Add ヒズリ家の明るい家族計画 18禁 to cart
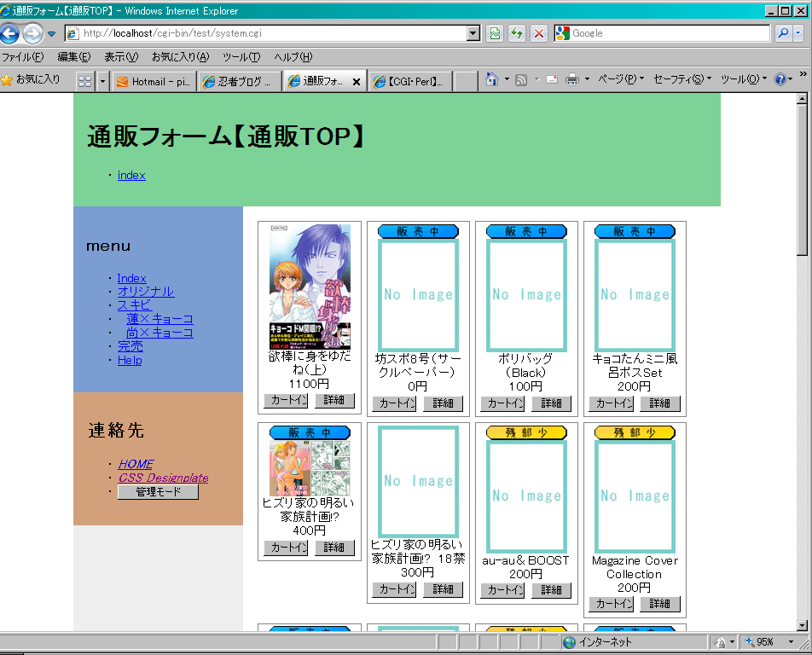 [x=394, y=589]
